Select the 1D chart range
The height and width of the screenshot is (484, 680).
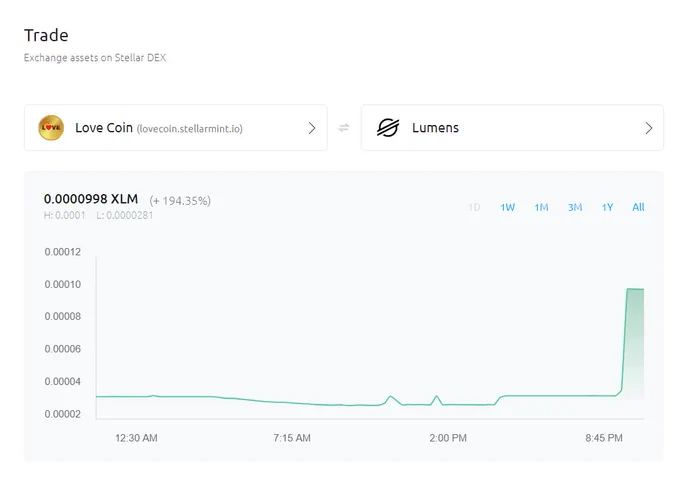(474, 207)
